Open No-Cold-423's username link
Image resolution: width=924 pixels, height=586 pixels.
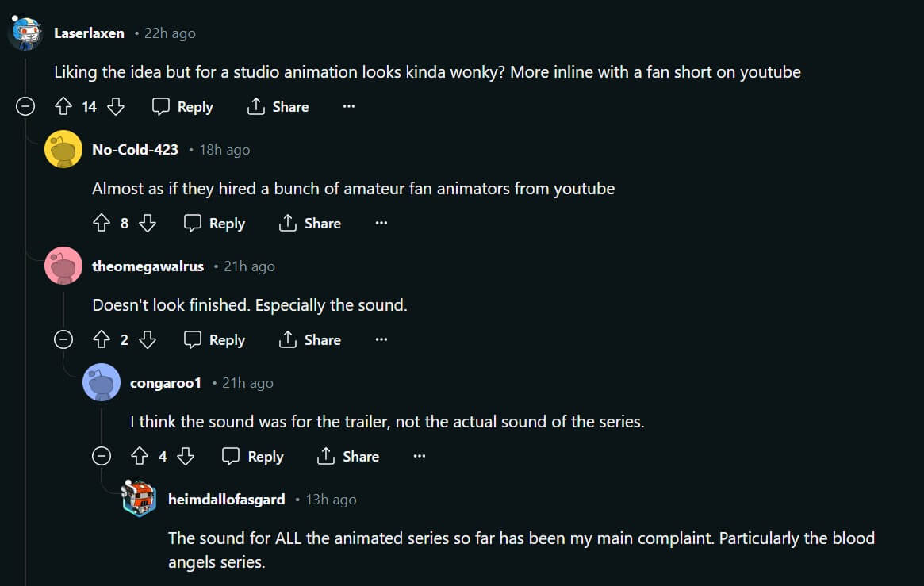click(135, 150)
